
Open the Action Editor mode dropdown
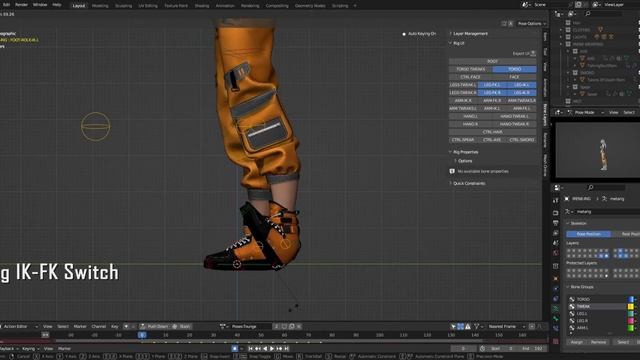click(x=19, y=327)
